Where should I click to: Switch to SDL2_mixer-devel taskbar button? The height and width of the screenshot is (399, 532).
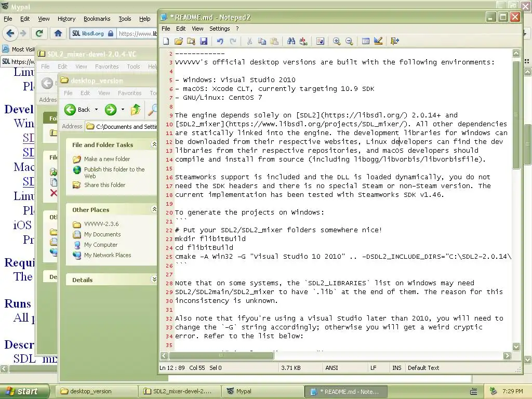pyautogui.click(x=179, y=391)
